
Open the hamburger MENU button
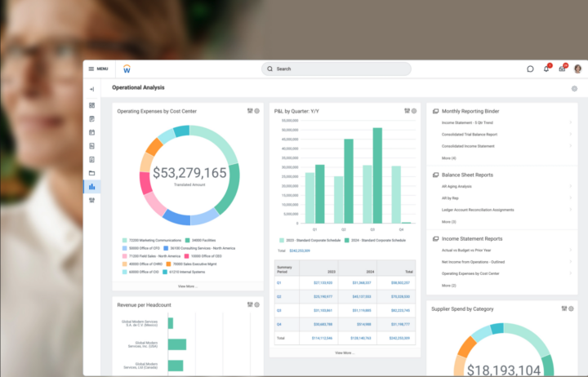point(98,69)
